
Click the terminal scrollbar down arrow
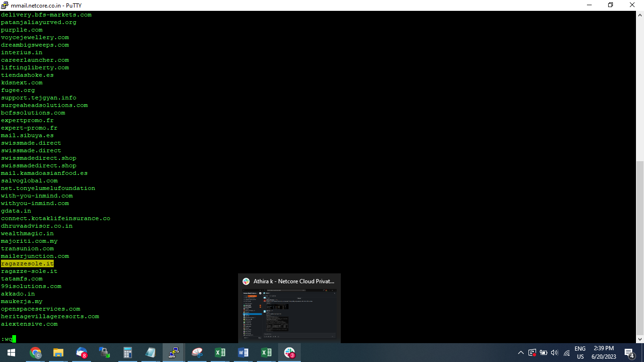pos(640,339)
